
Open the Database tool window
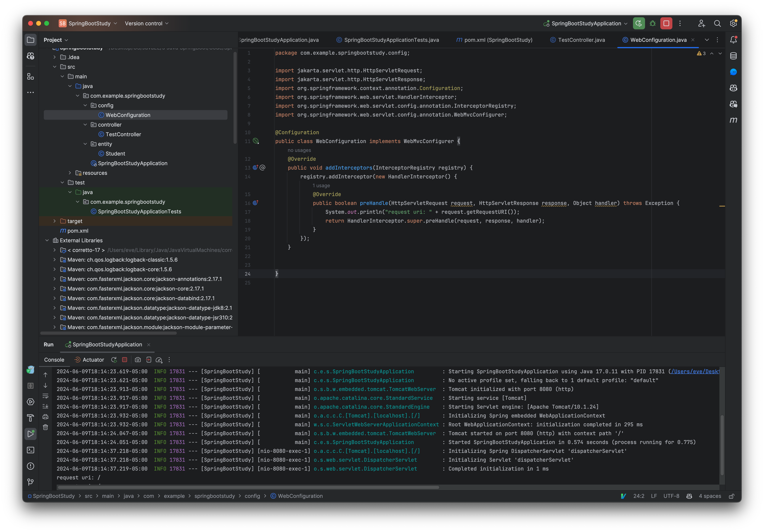point(733,56)
